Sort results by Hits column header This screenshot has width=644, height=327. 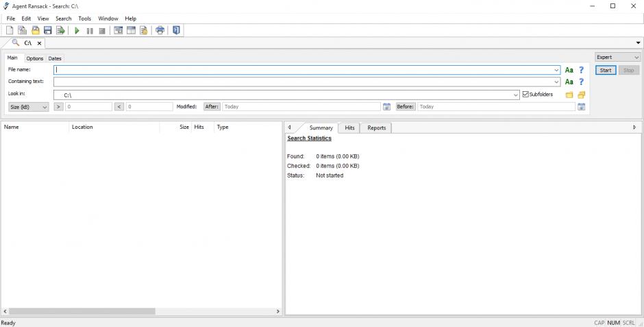(203, 127)
